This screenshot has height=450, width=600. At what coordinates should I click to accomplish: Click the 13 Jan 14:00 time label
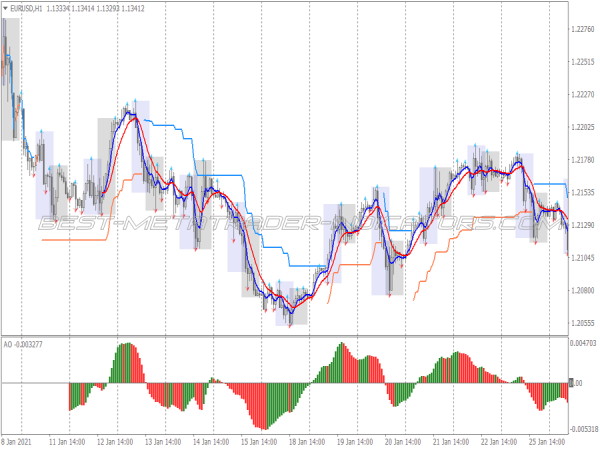point(163,442)
